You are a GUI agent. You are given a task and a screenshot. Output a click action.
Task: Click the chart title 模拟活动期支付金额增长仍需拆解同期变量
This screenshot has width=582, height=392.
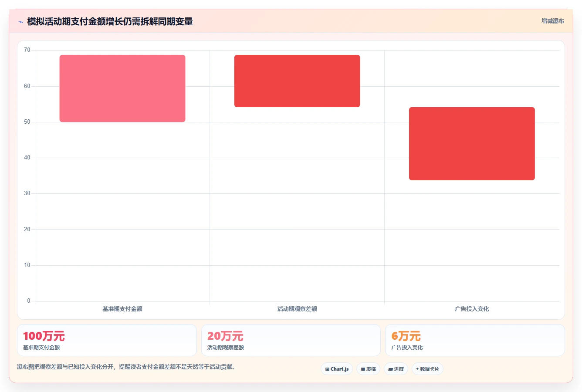click(x=110, y=22)
